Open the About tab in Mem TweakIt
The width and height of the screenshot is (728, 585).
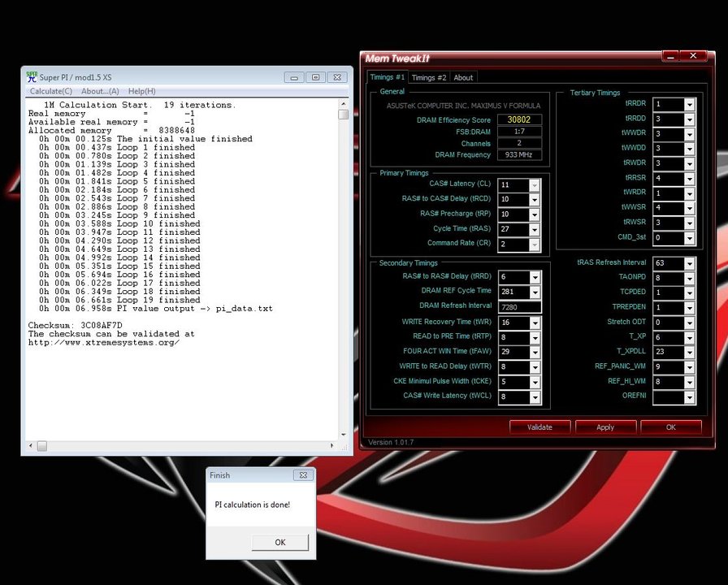(463, 77)
